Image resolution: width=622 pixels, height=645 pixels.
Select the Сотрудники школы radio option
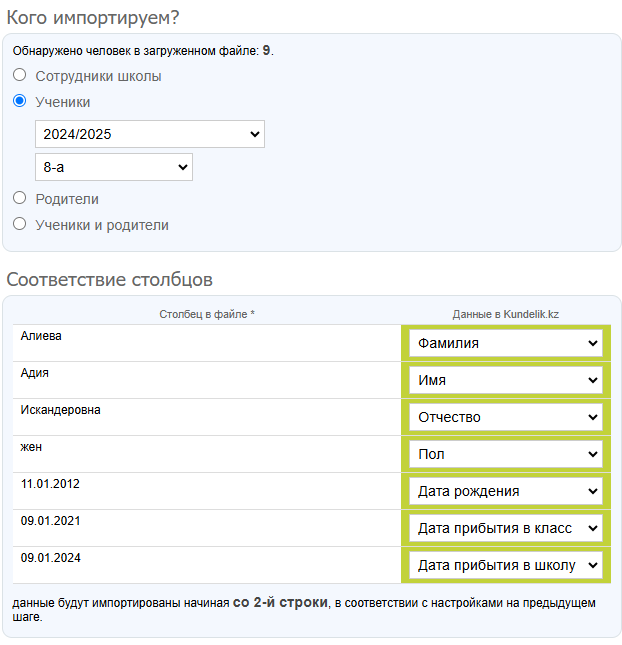[x=20, y=75]
